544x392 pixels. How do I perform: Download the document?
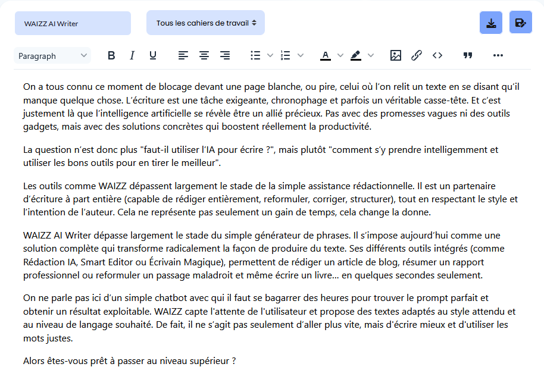[x=491, y=23]
